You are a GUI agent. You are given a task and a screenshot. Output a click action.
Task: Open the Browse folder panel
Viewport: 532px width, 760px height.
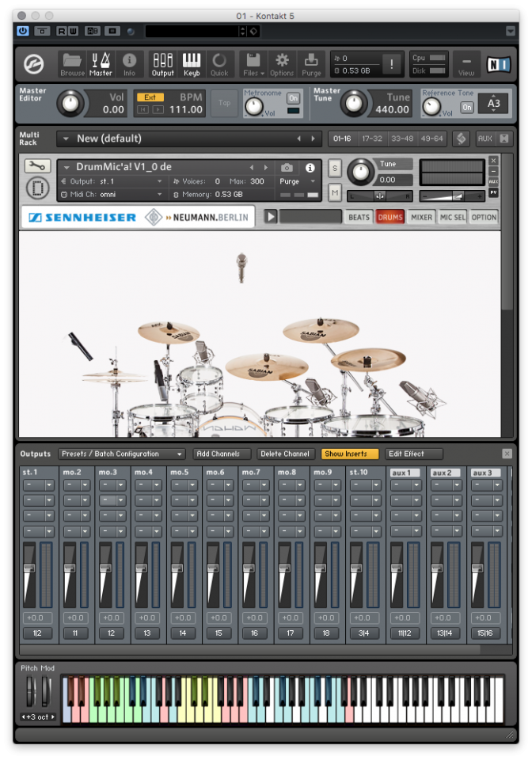[72, 64]
